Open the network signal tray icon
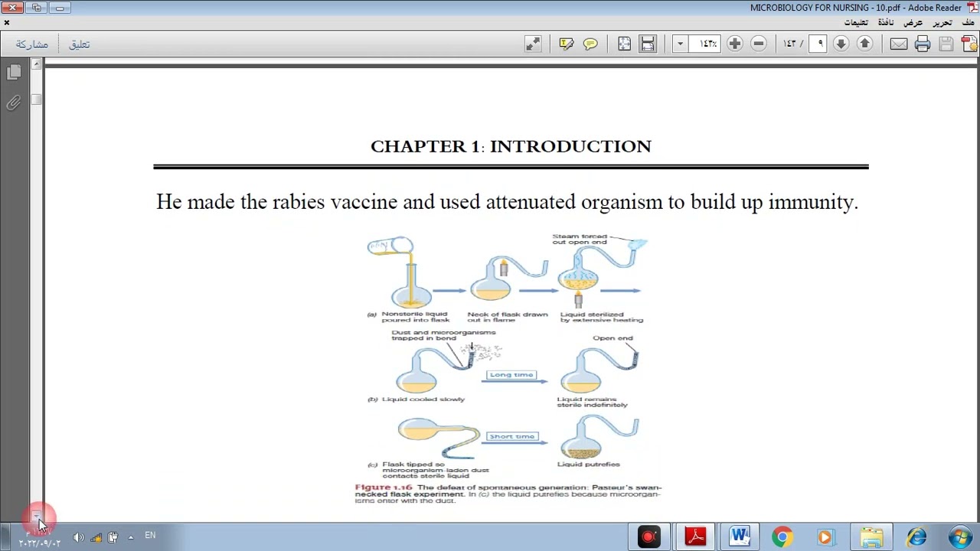980x551 pixels. coord(96,537)
